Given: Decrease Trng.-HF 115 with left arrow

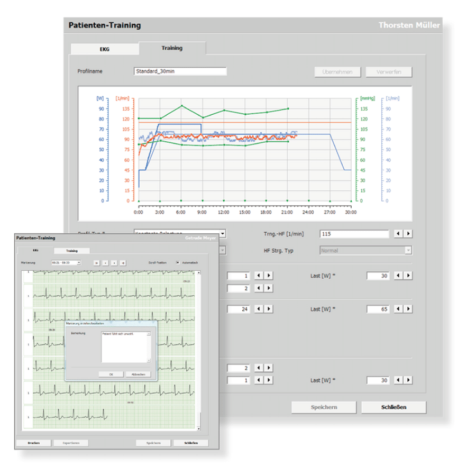Looking at the screenshot, I should pyautogui.click(x=398, y=233).
